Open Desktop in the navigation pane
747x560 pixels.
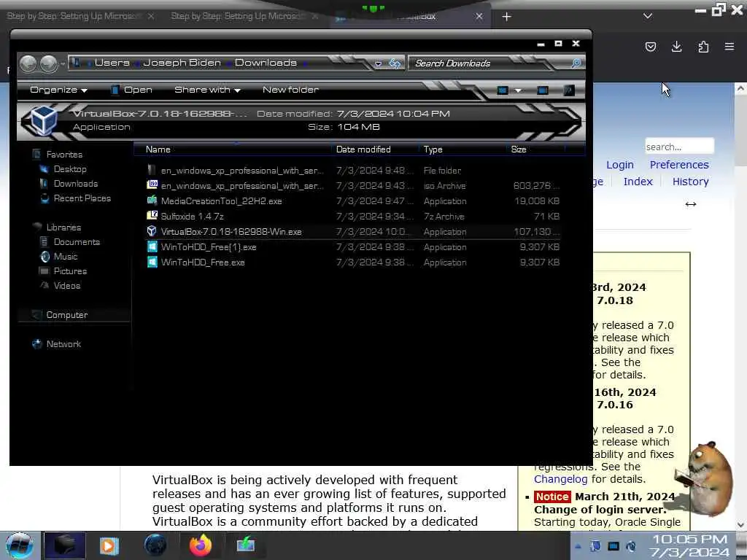pyautogui.click(x=70, y=169)
